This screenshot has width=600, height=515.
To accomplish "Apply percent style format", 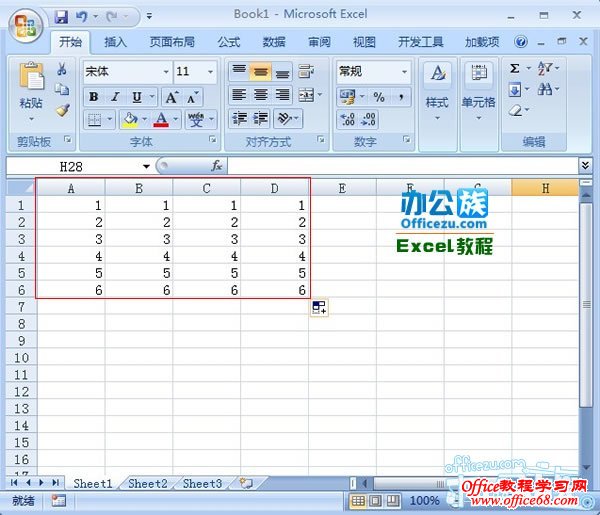I will click(379, 97).
